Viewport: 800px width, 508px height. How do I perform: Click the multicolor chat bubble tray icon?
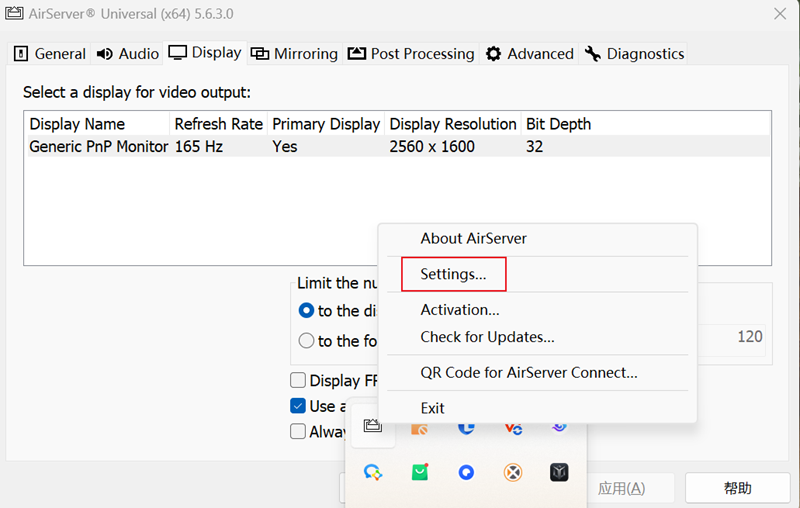[373, 472]
